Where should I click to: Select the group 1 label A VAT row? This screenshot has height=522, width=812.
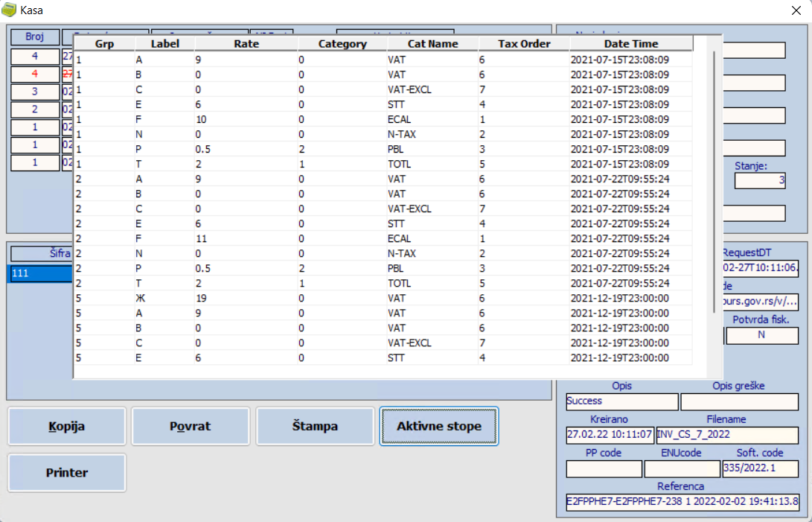pos(383,60)
